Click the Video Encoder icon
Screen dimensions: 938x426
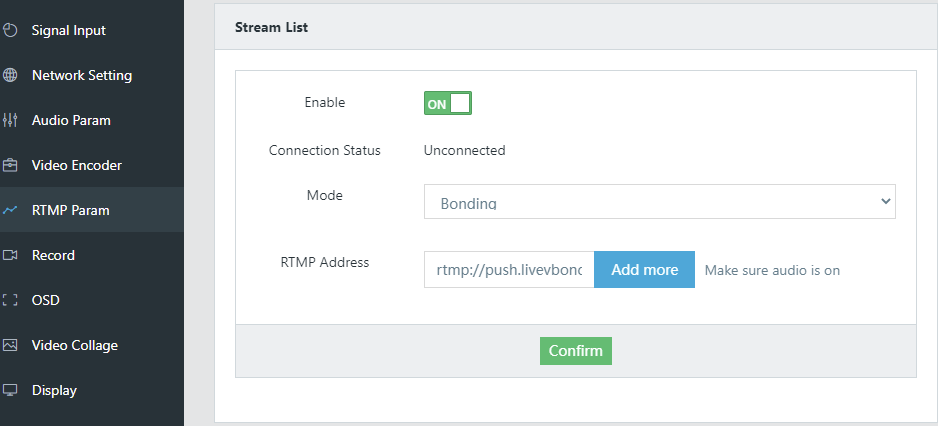click(x=11, y=165)
